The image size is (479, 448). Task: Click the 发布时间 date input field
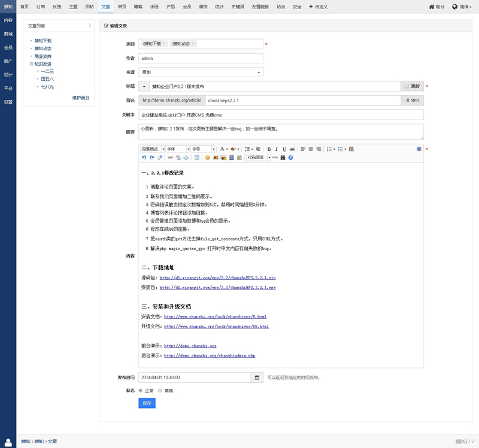[x=192, y=377]
